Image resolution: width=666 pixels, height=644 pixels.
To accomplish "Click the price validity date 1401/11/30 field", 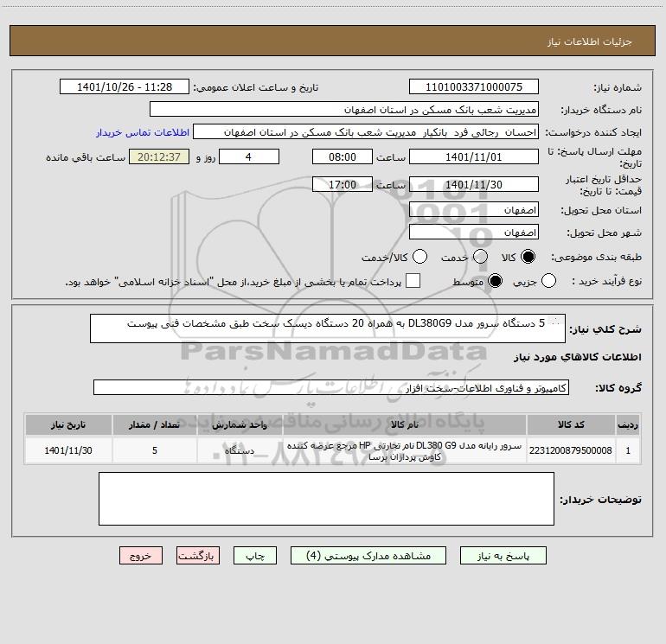I will (474, 184).
